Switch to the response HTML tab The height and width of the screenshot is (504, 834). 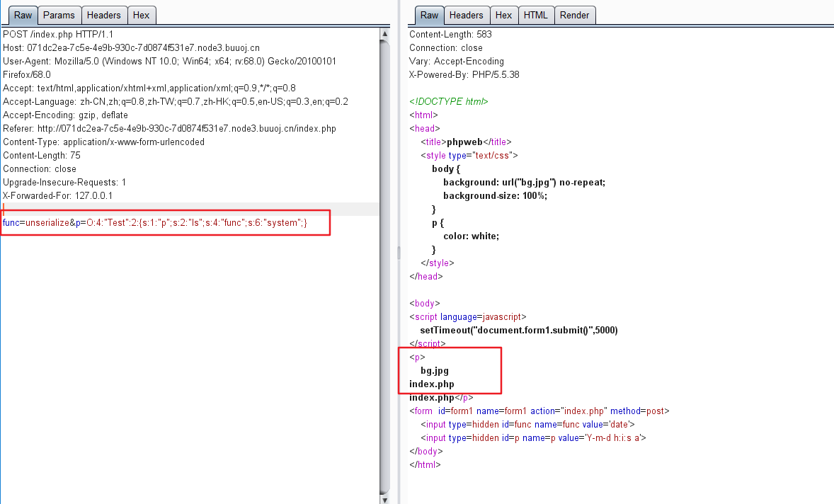pyautogui.click(x=536, y=16)
